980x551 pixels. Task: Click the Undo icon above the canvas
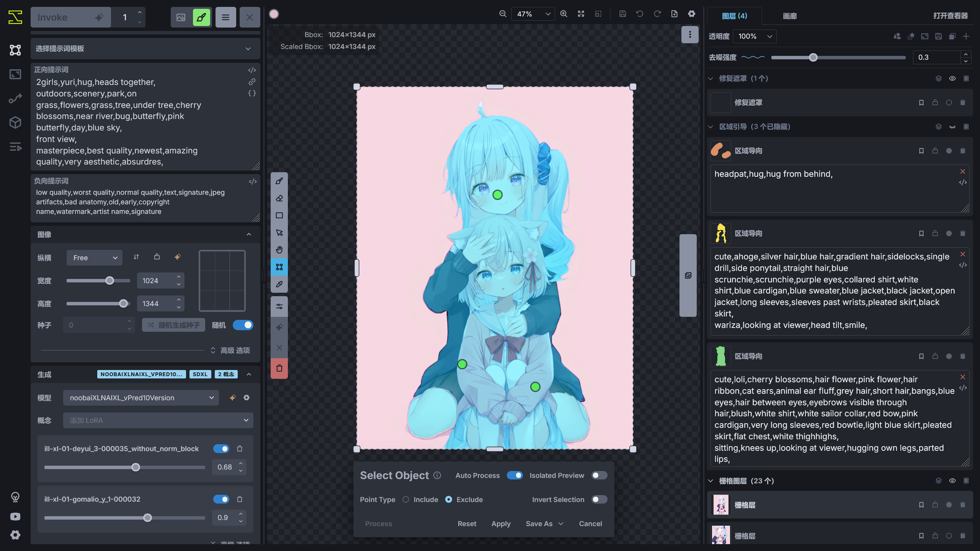(x=640, y=13)
